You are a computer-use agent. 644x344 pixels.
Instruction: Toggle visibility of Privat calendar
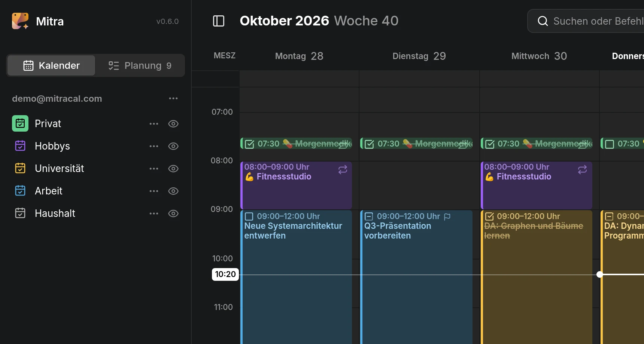(x=173, y=124)
